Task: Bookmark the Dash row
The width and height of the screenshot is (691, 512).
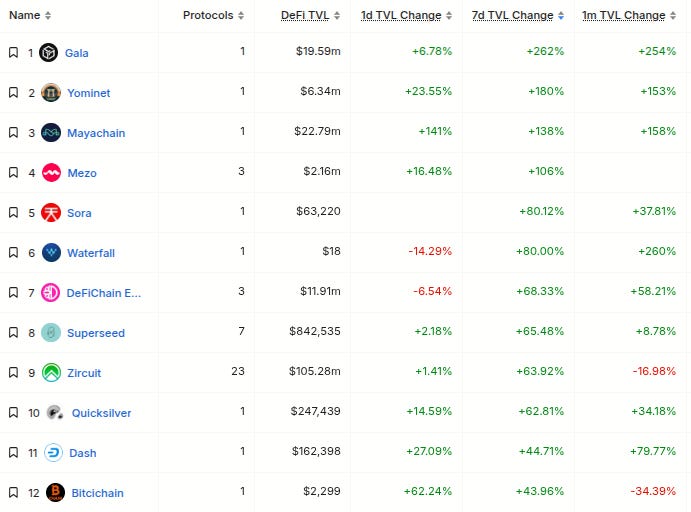Action: (13, 453)
